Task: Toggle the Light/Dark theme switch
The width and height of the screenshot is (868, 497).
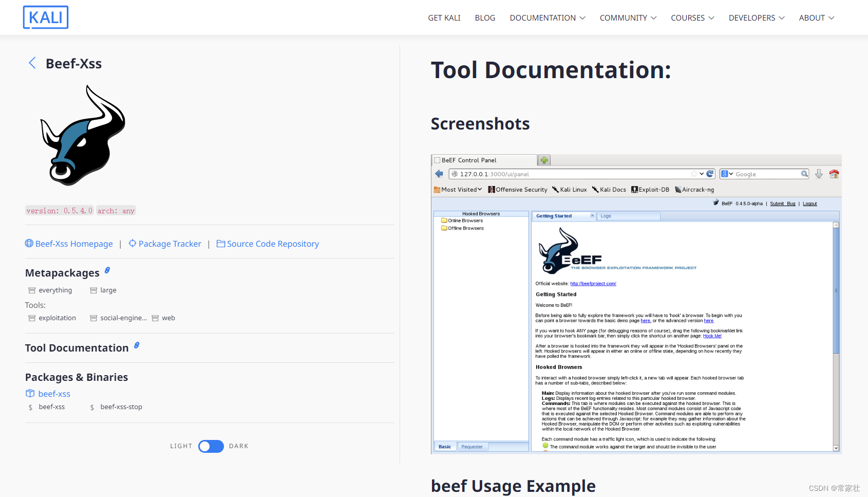Action: coord(211,446)
